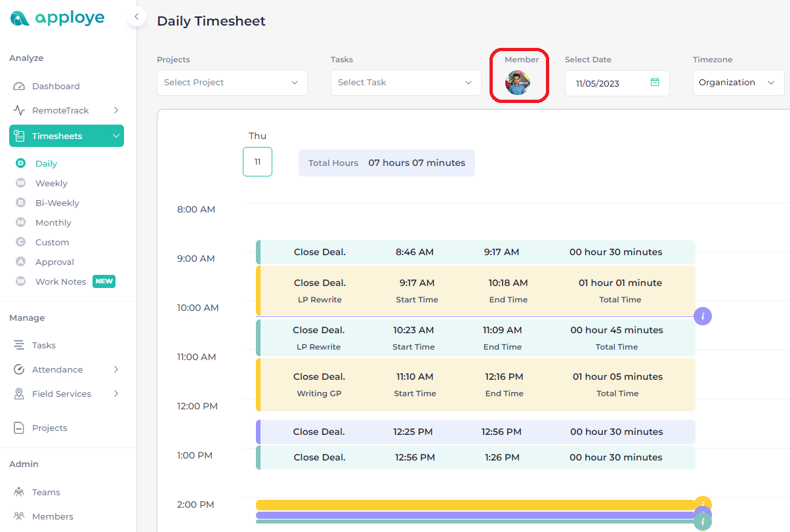Click the calendar icon in Select Date
The width and height of the screenshot is (790, 532).
pos(655,82)
